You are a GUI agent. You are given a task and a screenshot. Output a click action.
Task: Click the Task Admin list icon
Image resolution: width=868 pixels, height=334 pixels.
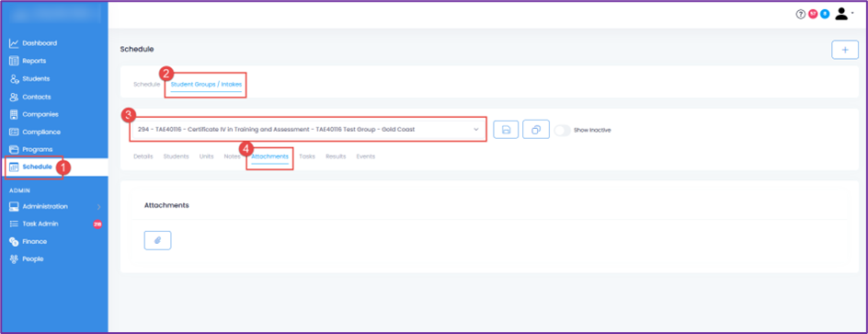click(15, 224)
